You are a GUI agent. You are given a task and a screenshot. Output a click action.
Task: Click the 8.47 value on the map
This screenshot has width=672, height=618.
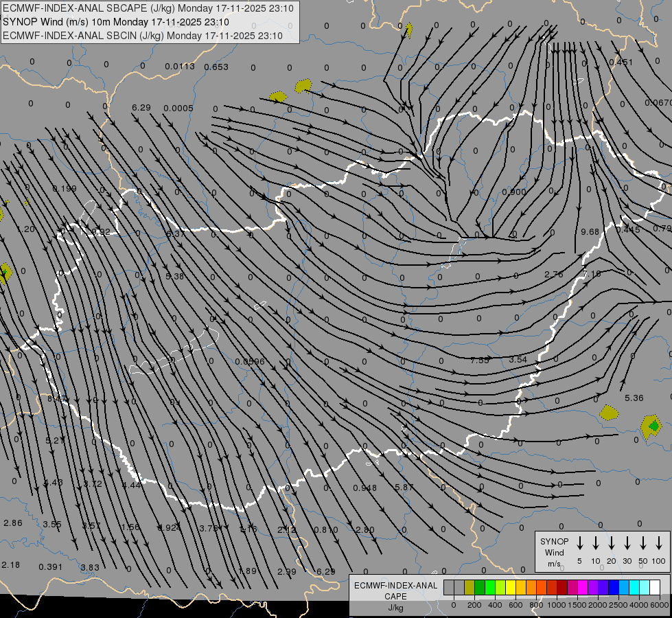(x=56, y=399)
